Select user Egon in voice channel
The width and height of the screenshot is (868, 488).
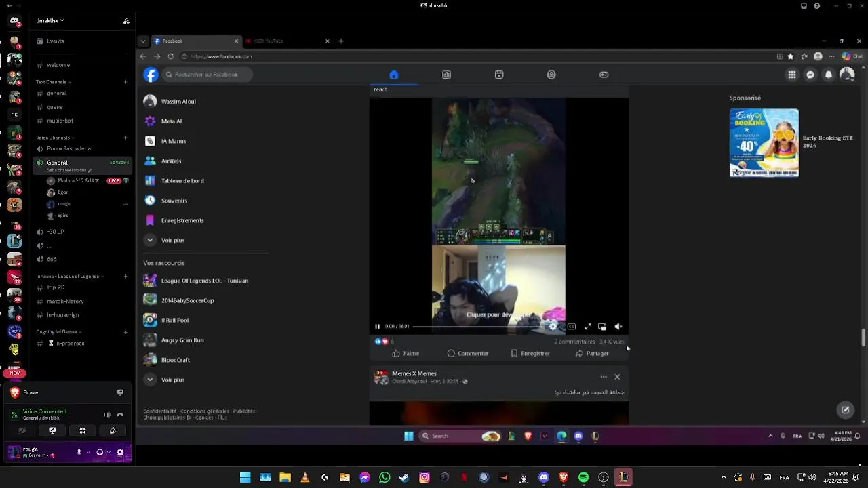click(x=63, y=192)
